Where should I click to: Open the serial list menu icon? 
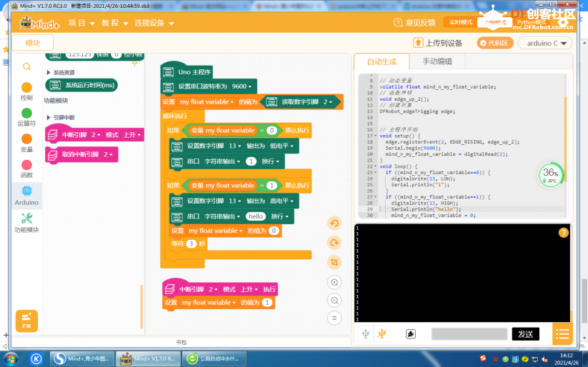tap(562, 333)
